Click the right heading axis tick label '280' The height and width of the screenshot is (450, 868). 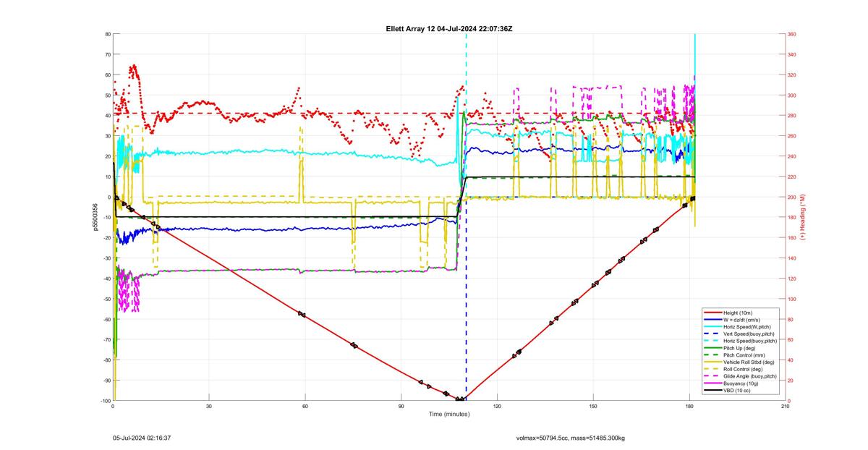point(792,116)
